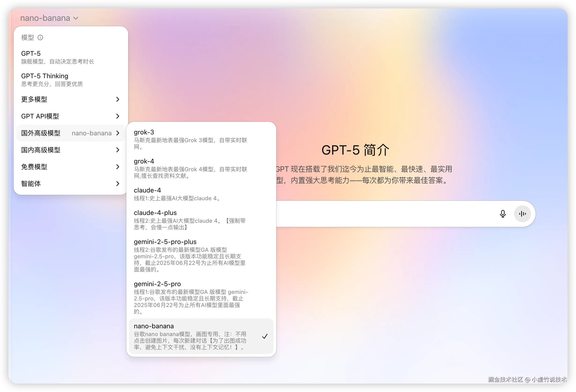576x392 pixels.
Task: Click the arrow next to 国内高级模型
Action: tap(118, 150)
